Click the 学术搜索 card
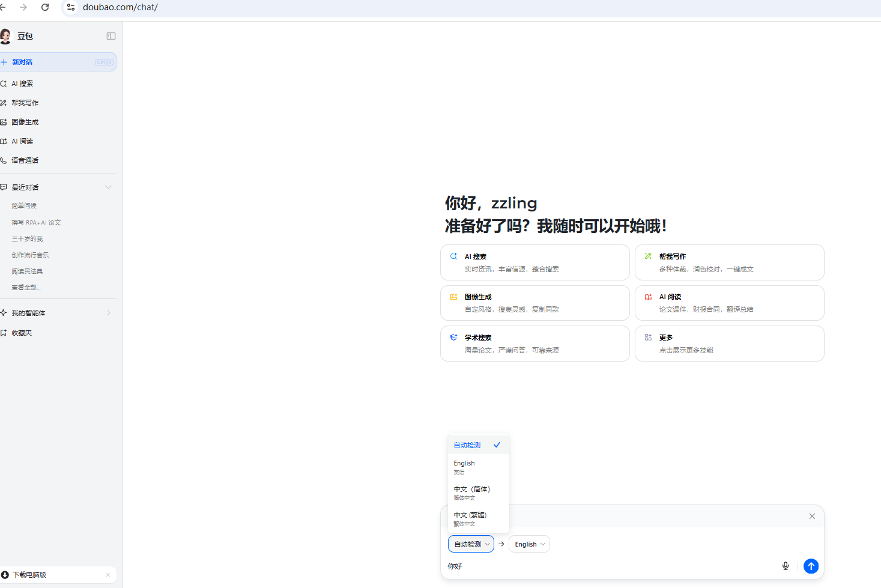The width and height of the screenshot is (881, 588). tap(535, 344)
